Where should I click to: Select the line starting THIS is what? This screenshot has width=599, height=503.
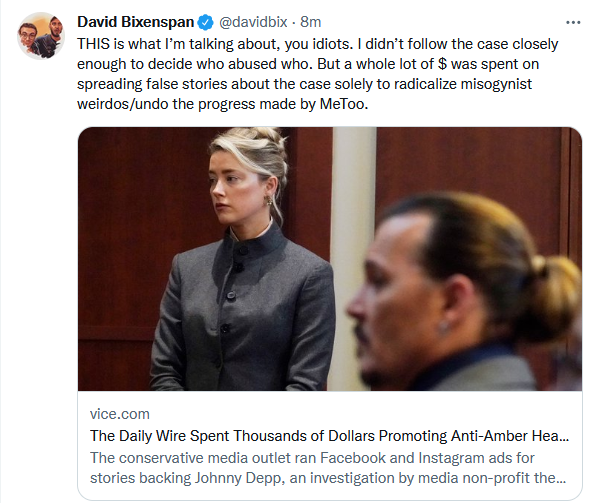(318, 44)
